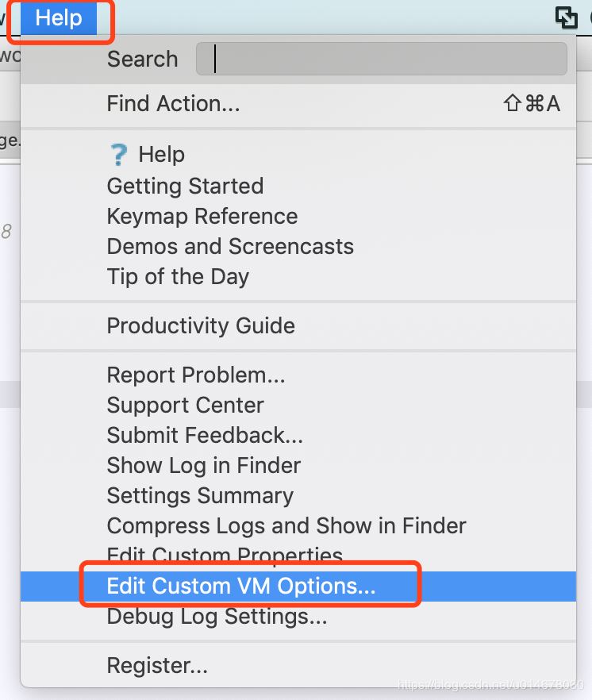
Task: Open the Getting Started guide
Action: 185,186
